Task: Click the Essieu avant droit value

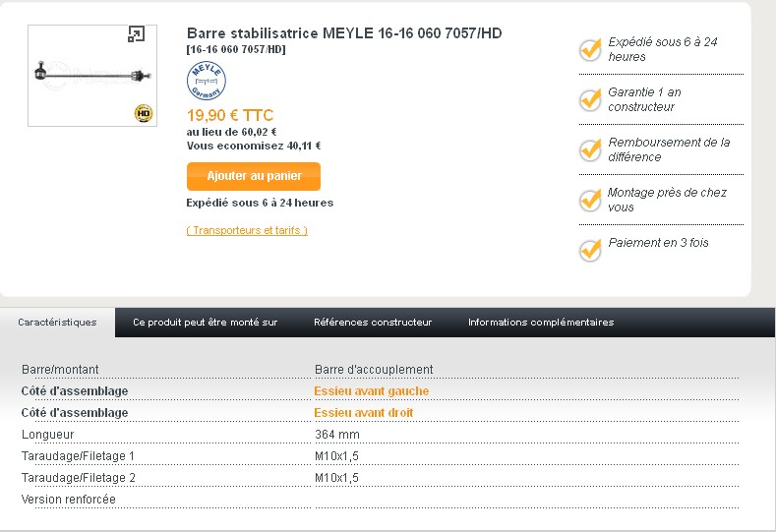Action: tap(363, 413)
